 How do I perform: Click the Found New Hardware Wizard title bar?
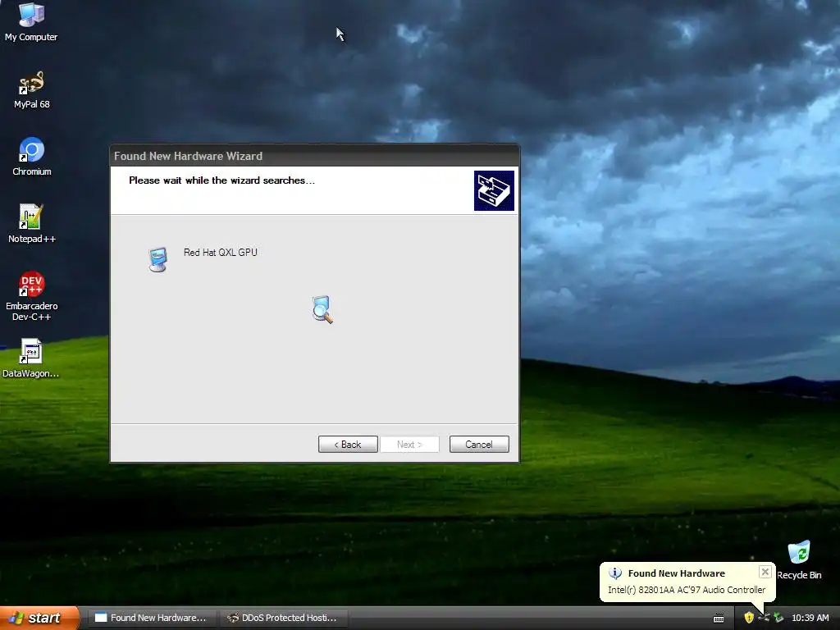click(314, 156)
